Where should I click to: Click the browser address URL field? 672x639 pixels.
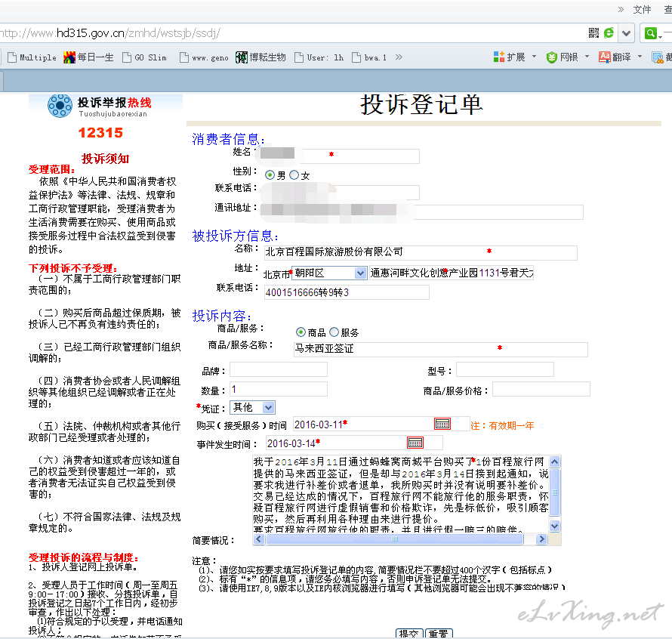pos(291,33)
